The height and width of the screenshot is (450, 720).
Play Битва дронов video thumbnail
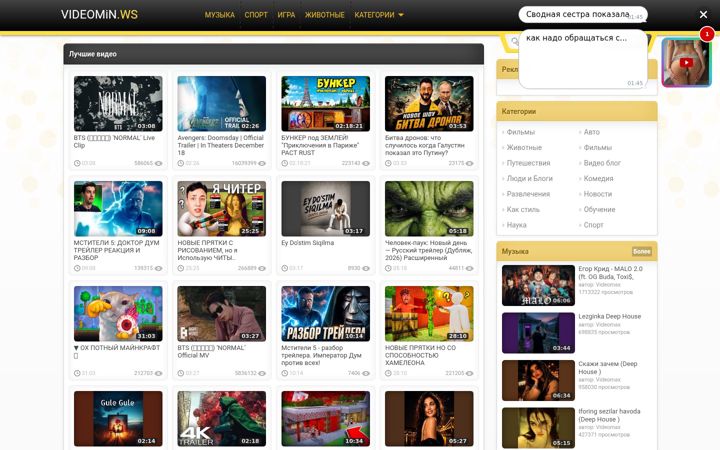point(429,104)
